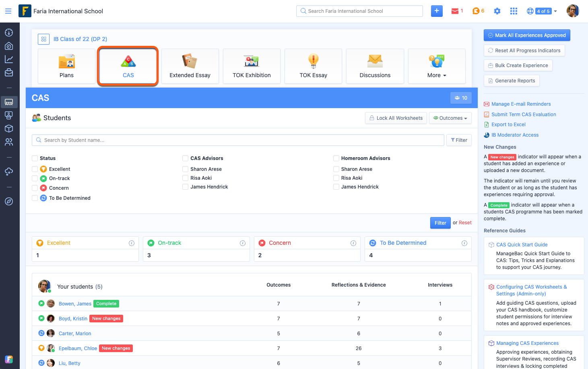The image size is (588, 369).
Task: Click Lock All Worksheets button
Action: [x=396, y=118]
